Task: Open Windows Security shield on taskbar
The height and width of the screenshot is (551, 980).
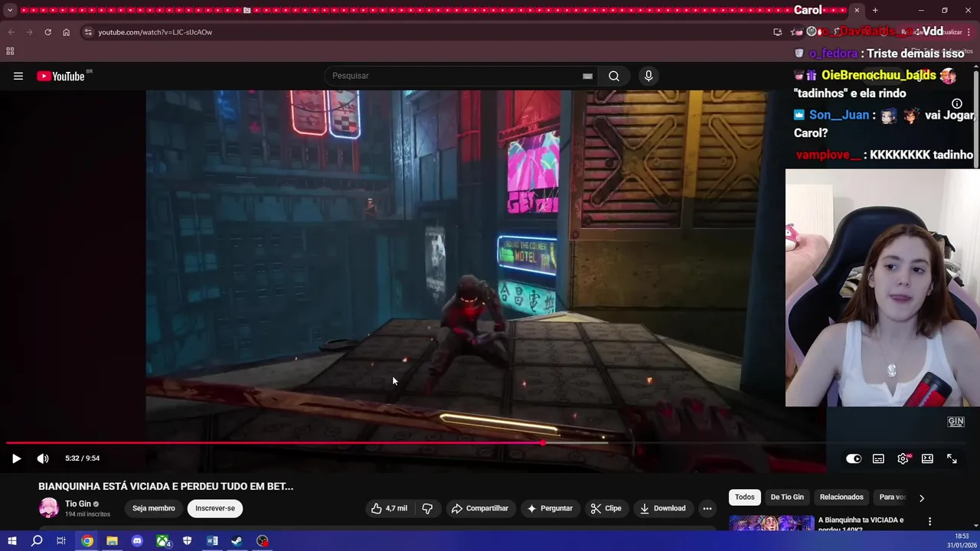Action: point(188,541)
